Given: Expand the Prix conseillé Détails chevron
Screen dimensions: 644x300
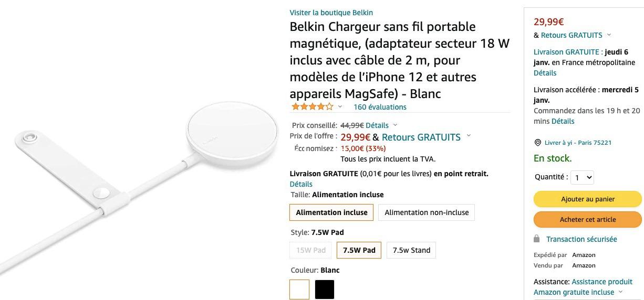Looking at the screenshot, I should pos(396,125).
